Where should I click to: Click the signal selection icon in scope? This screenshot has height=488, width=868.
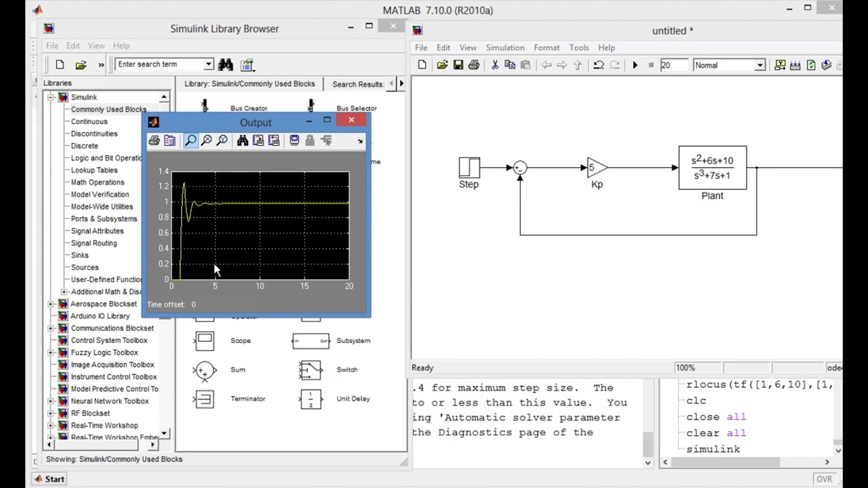click(x=326, y=140)
